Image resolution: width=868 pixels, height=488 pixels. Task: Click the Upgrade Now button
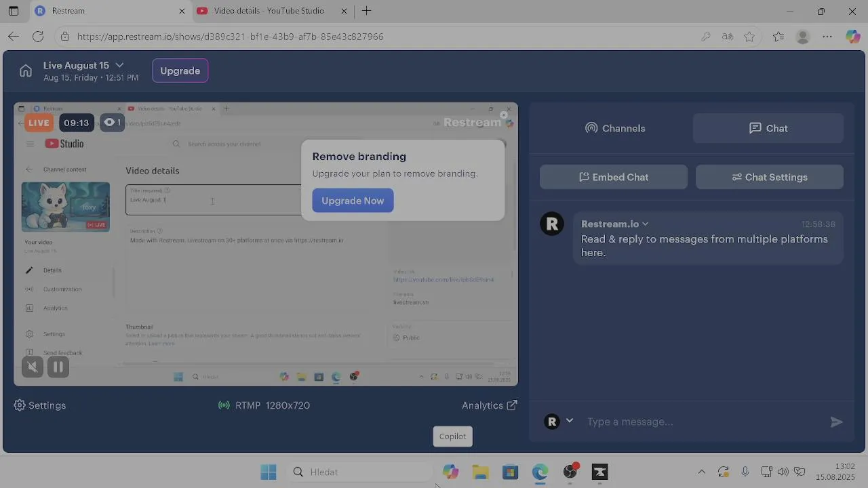click(x=353, y=201)
